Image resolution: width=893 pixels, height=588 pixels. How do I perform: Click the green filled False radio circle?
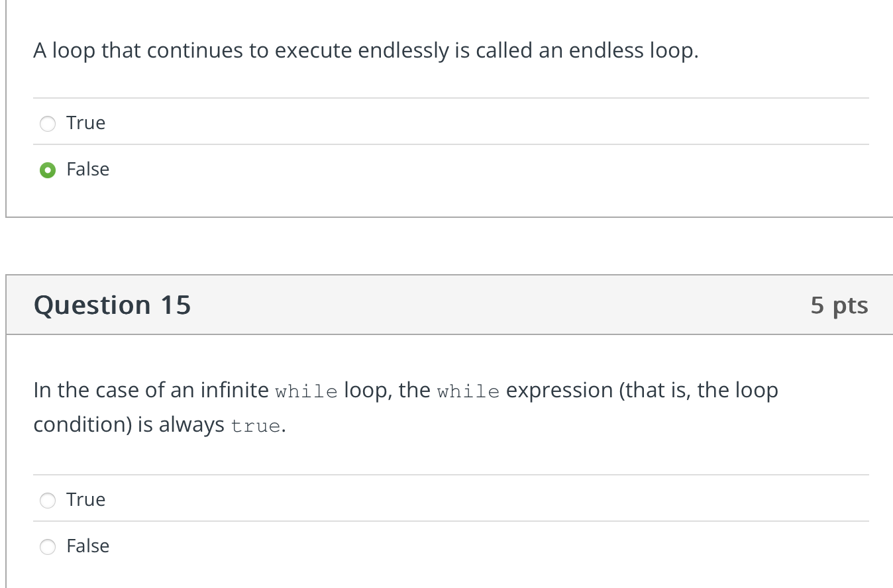tap(47, 170)
